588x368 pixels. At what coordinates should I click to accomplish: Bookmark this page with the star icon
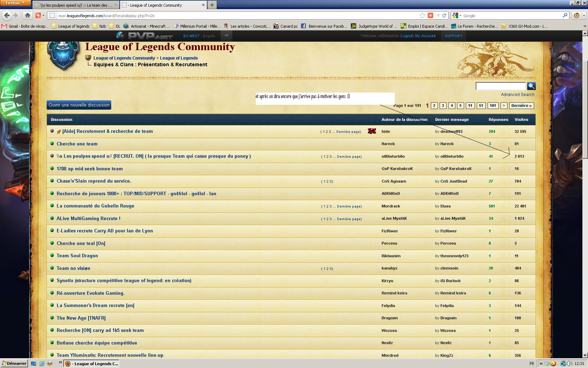[x=422, y=15]
